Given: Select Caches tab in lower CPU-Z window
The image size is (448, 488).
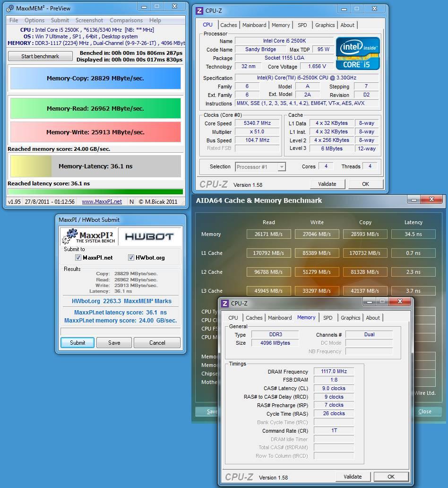Looking at the screenshot, I should (254, 318).
